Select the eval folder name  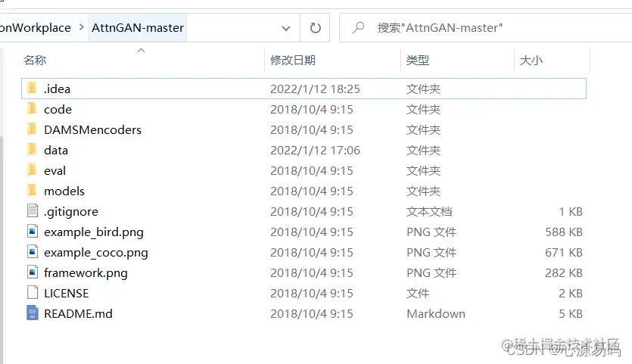tap(54, 170)
